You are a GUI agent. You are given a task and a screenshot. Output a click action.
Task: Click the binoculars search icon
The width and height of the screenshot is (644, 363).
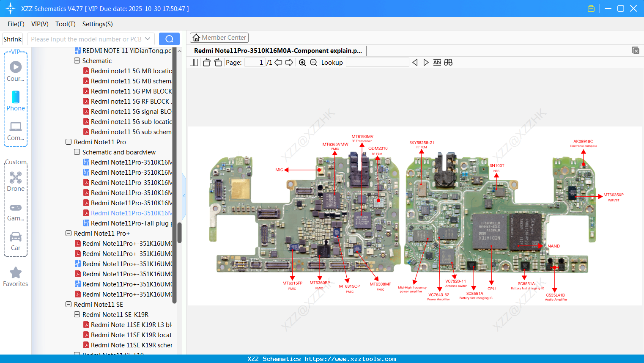pyautogui.click(x=448, y=63)
